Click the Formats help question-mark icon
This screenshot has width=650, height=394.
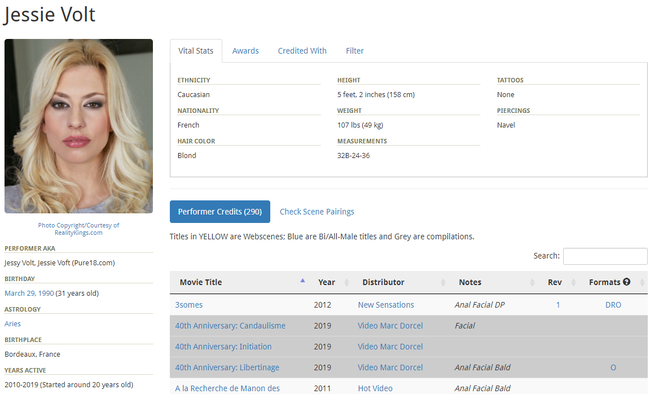tap(626, 282)
